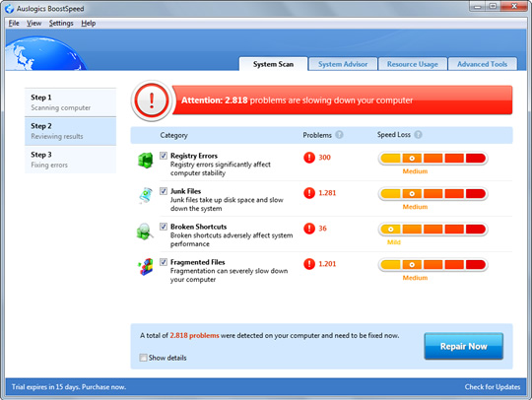Click the Broken Shortcuts title text
The width and height of the screenshot is (532, 400).
(198, 227)
